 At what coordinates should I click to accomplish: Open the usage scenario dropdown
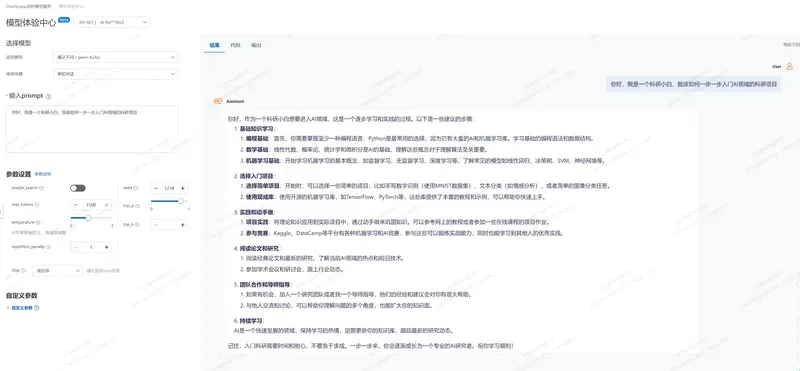(x=115, y=73)
